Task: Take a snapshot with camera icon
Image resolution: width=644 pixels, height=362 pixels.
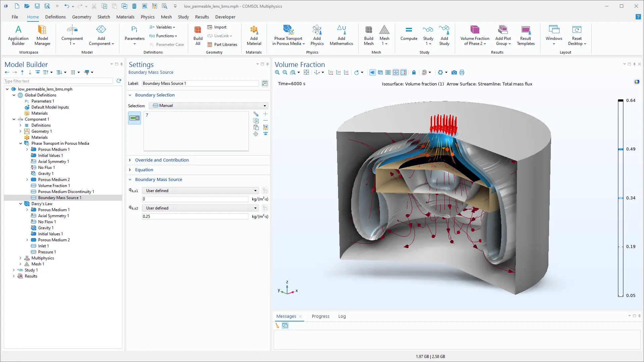Action: 454,72
